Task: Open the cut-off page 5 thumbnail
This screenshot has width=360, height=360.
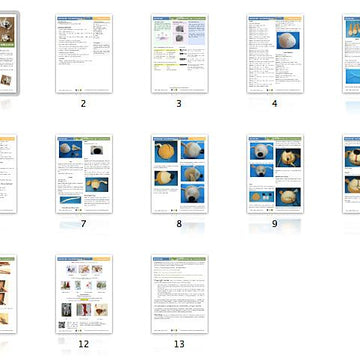Action: pyautogui.click(x=351, y=54)
